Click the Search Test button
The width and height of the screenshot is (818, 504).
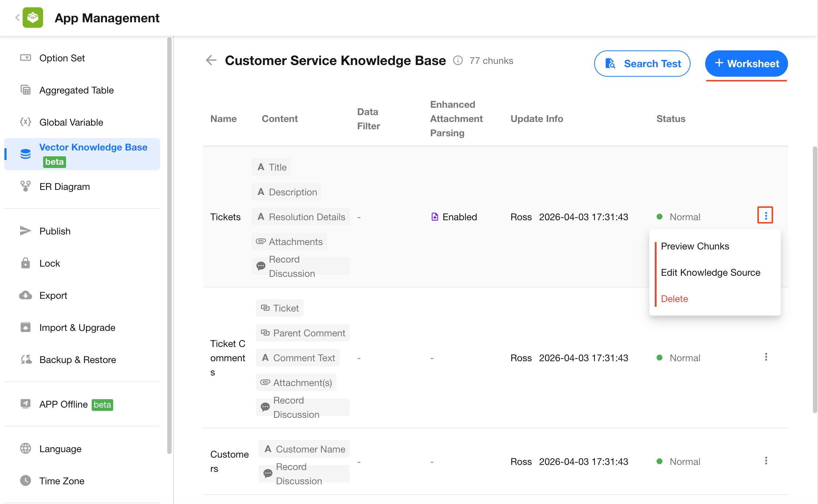(642, 64)
